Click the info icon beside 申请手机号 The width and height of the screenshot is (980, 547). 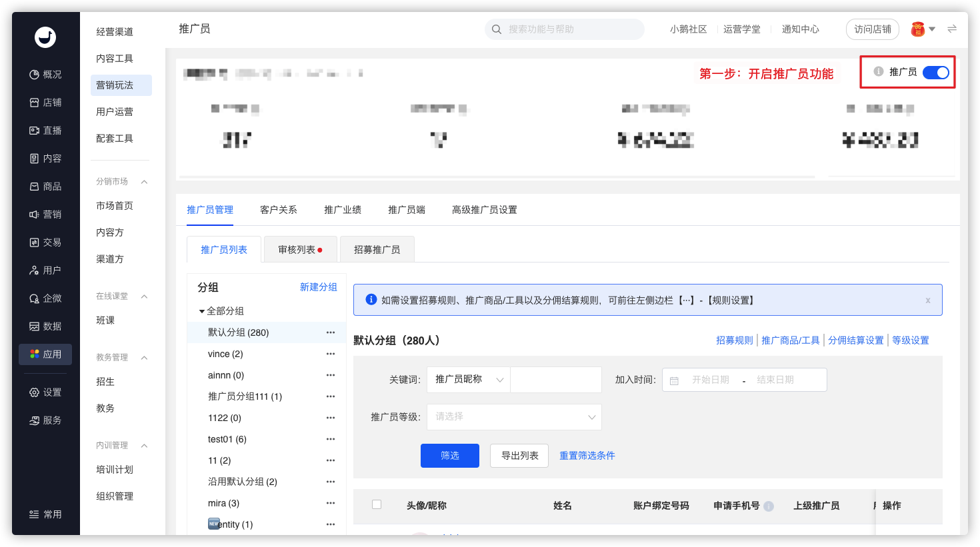click(769, 506)
